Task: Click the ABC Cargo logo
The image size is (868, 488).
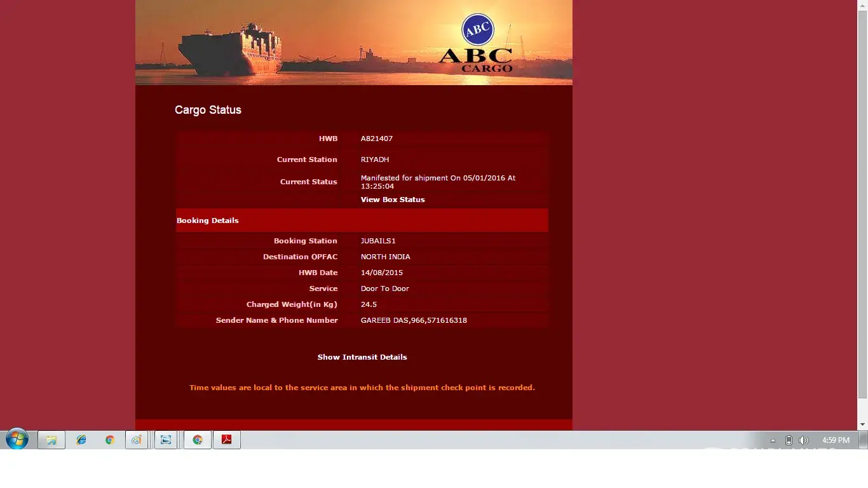Action: [x=476, y=43]
